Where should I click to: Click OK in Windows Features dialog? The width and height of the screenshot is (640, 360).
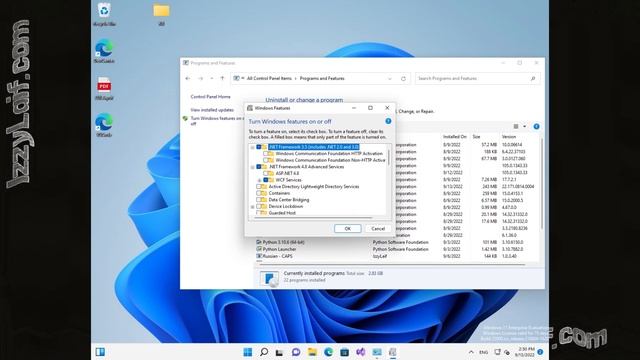point(347,229)
